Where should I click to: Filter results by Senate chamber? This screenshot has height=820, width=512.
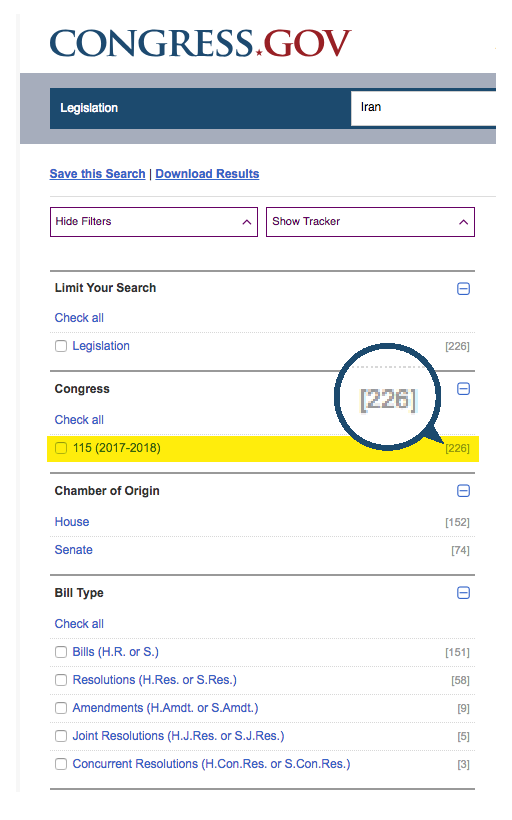pos(74,550)
